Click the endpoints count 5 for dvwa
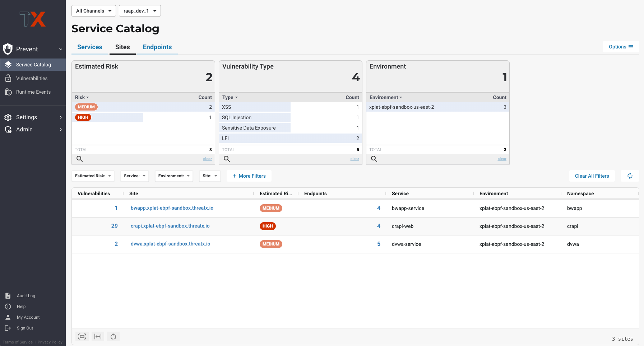The image size is (644, 346). click(x=379, y=244)
